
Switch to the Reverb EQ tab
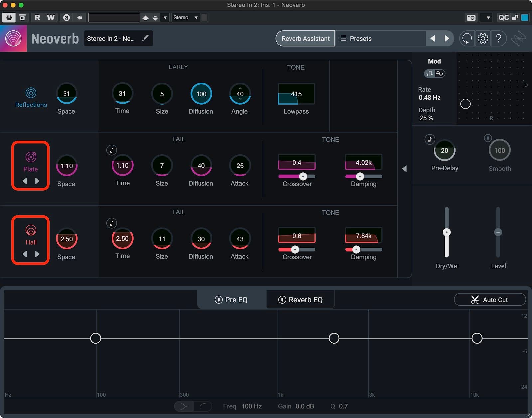(301, 300)
